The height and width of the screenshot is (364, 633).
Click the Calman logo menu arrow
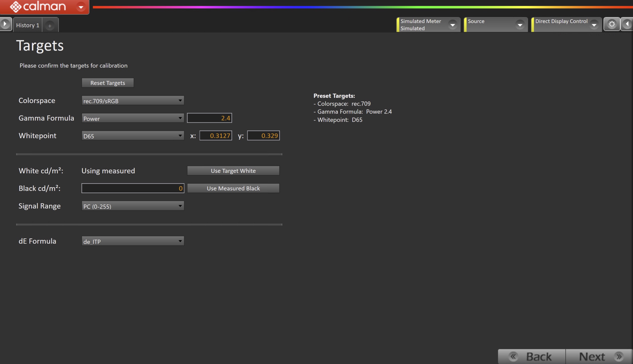[81, 7]
